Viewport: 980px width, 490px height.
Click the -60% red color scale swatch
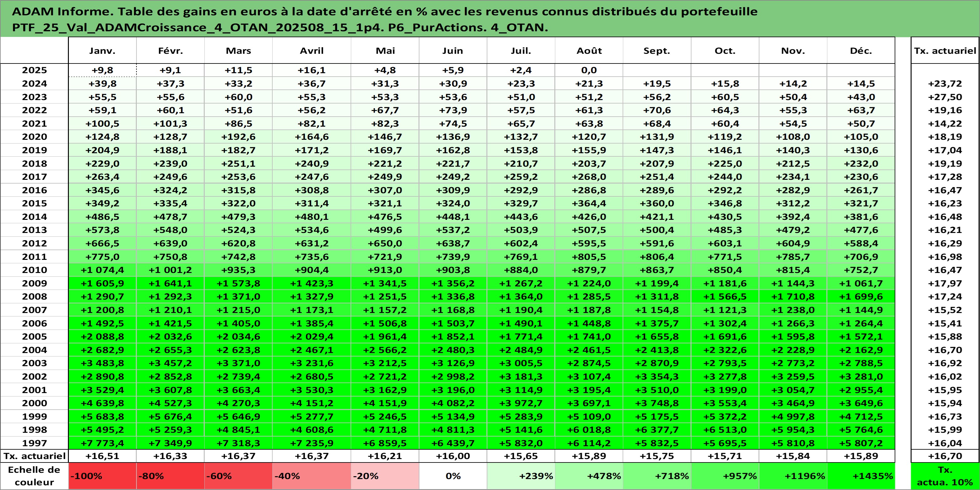coord(239,476)
